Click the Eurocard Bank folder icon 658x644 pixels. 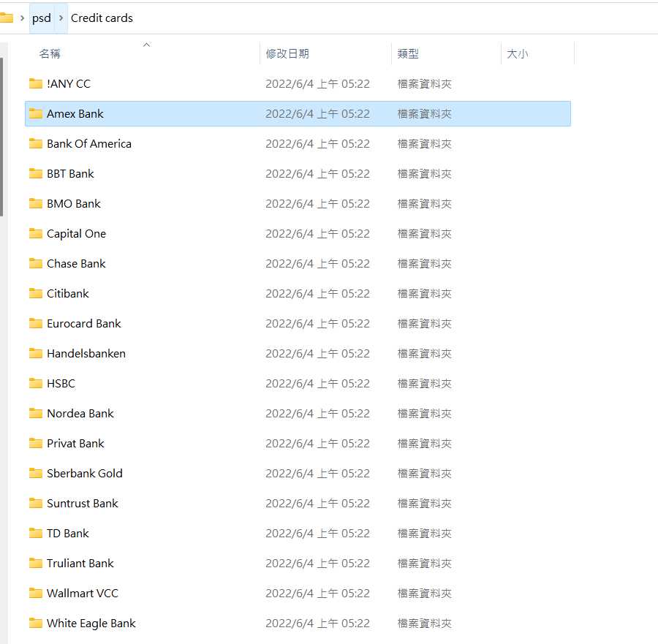coord(36,324)
